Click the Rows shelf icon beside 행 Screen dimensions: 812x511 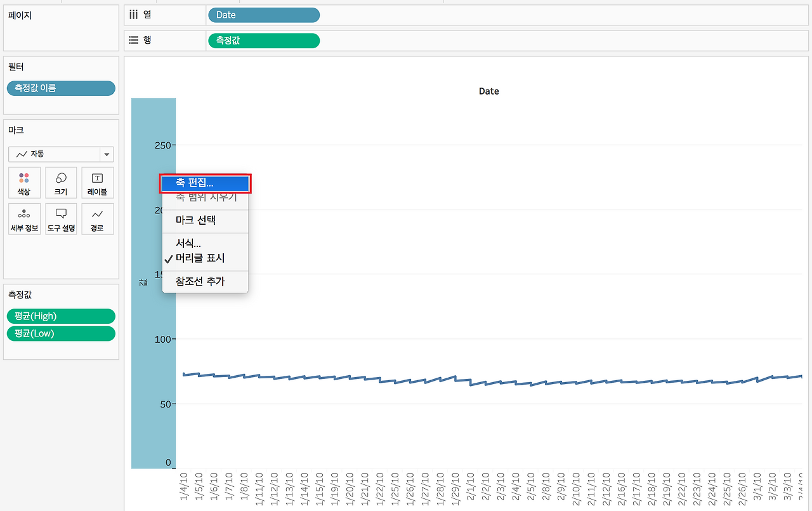[x=134, y=40]
